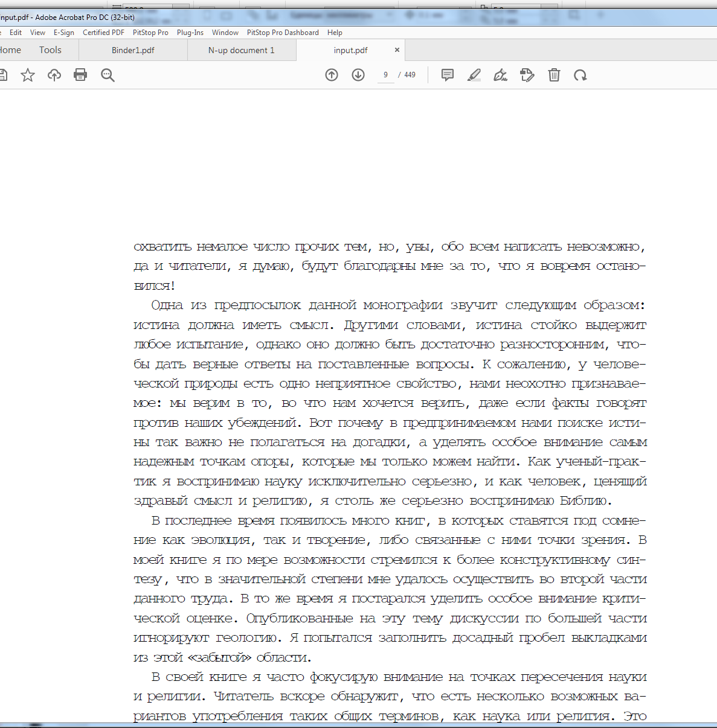
Task: Open the Edit menu
Action: click(16, 33)
